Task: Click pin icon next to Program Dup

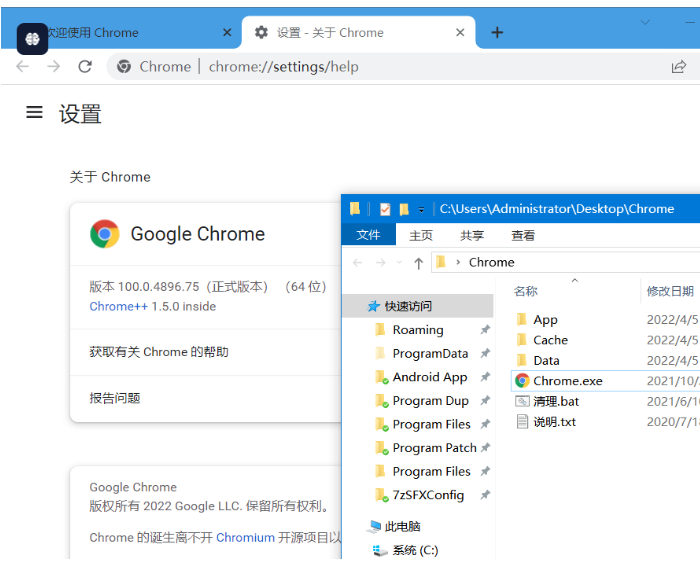Action: pos(485,401)
